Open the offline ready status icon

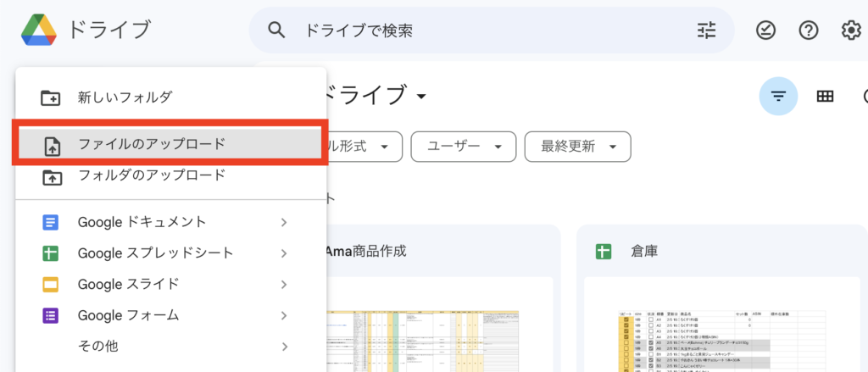click(766, 30)
